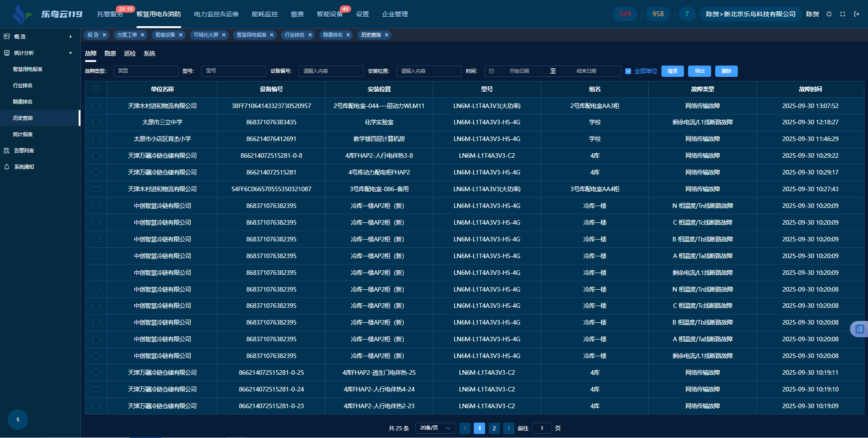Click the fullscreen icon in header
The width and height of the screenshot is (868, 438).
click(x=843, y=14)
